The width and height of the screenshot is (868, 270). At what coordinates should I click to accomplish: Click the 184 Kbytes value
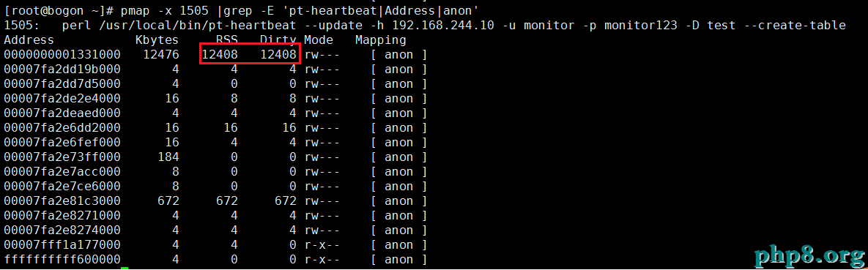(168, 157)
